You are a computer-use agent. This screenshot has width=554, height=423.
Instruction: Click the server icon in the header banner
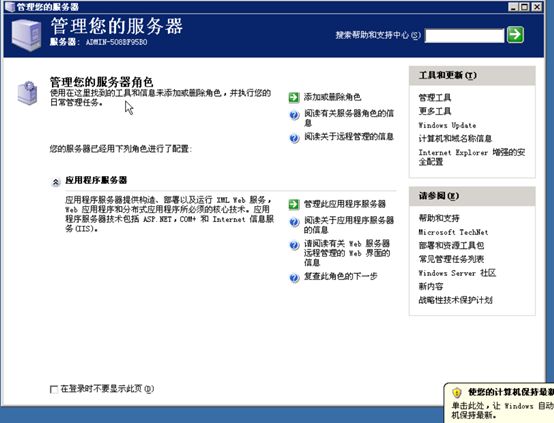pos(26,35)
